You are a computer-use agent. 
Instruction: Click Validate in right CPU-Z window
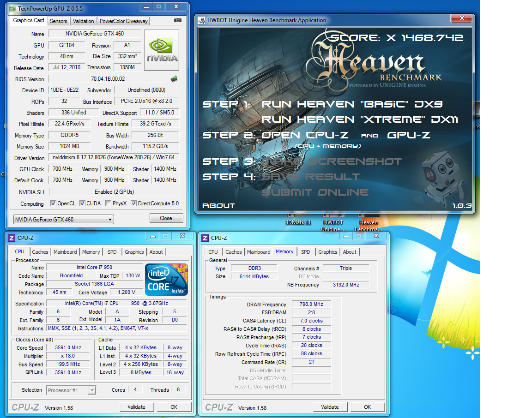[330, 407]
